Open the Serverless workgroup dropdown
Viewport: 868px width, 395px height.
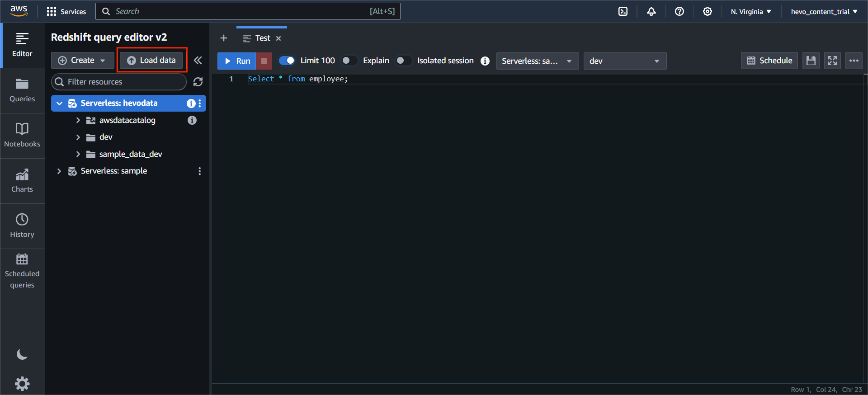(538, 61)
